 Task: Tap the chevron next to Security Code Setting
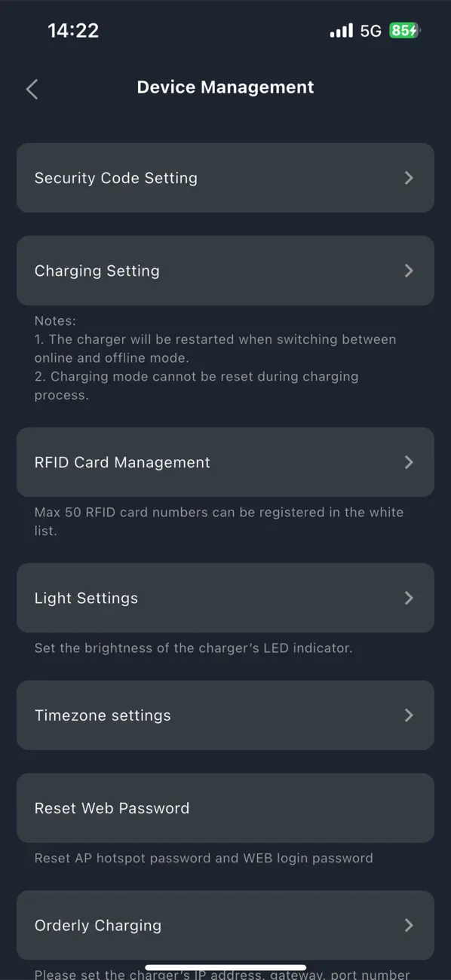tap(410, 178)
